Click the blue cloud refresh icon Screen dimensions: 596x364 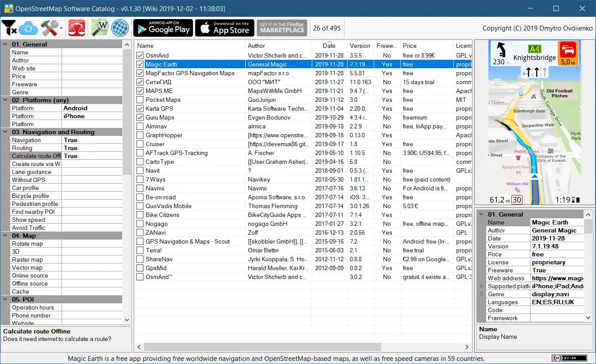[x=28, y=28]
